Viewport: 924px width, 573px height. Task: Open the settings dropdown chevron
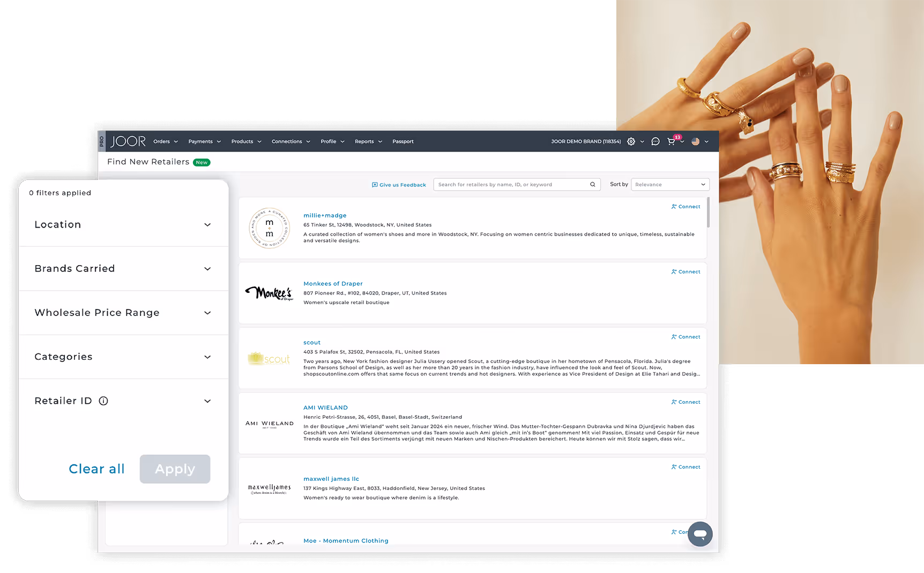click(x=642, y=142)
